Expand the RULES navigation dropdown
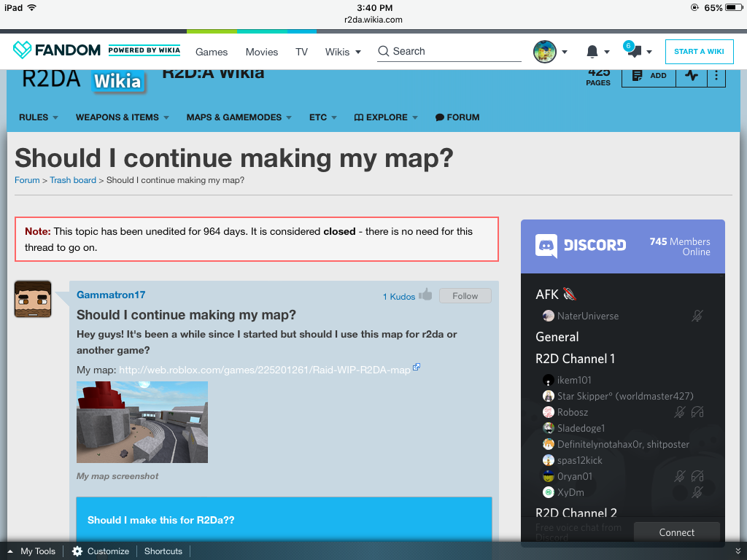 pos(55,117)
